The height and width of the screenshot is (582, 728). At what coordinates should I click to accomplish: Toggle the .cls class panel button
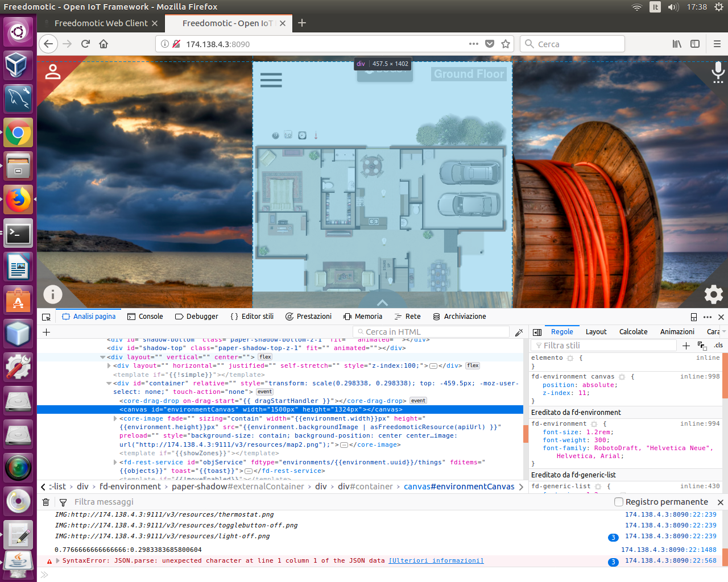[x=718, y=345]
